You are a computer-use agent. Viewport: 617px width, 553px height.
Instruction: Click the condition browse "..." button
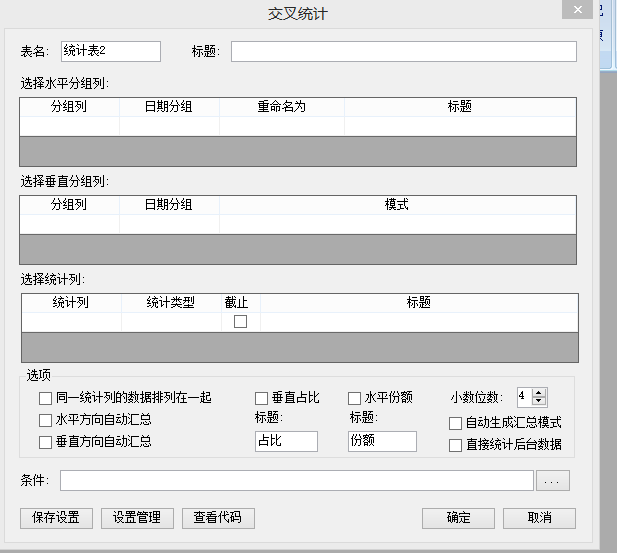click(x=553, y=482)
